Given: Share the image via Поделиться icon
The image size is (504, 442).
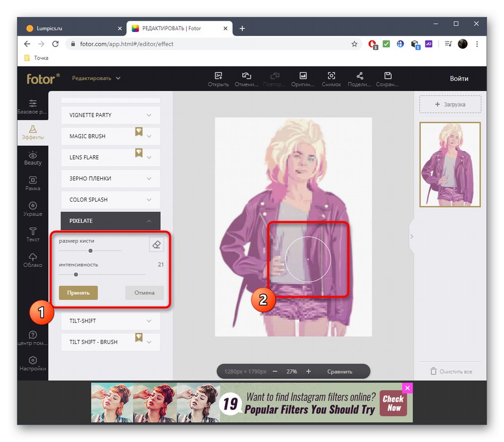Looking at the screenshot, I should (359, 80).
